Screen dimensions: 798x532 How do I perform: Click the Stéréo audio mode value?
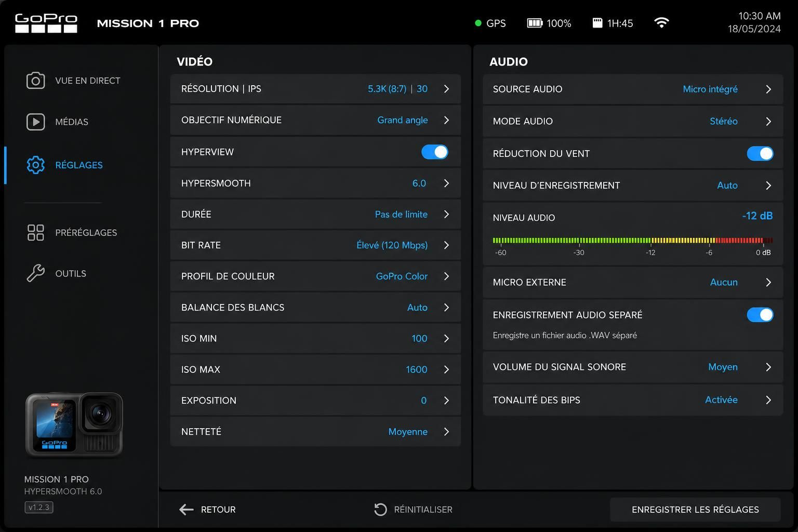[x=724, y=121]
